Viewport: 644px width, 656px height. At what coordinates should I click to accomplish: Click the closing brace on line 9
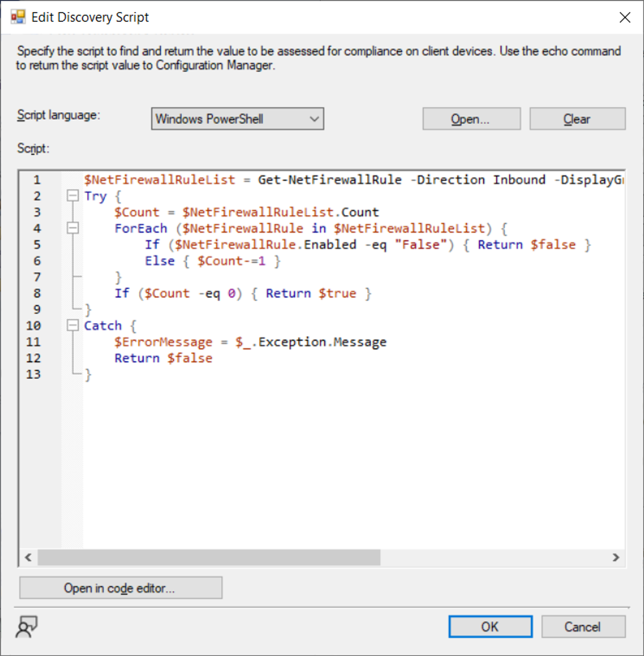pos(88,309)
